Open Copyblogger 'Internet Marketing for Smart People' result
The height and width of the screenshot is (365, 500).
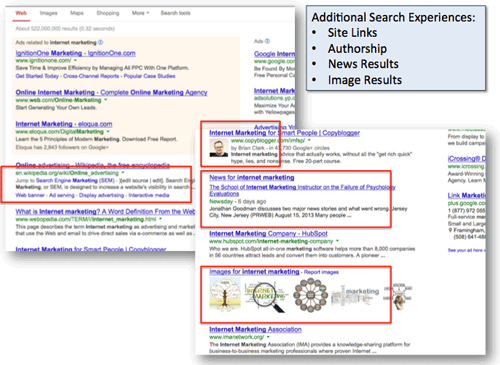click(284, 133)
